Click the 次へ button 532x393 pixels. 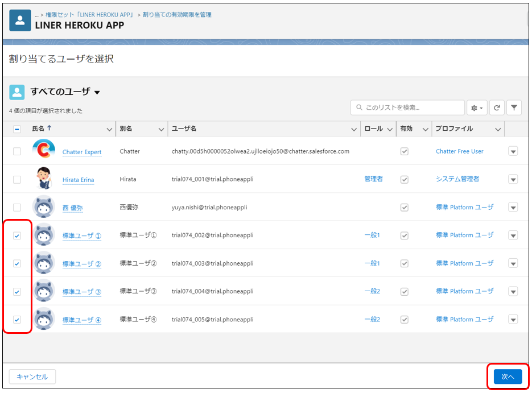pyautogui.click(x=508, y=377)
